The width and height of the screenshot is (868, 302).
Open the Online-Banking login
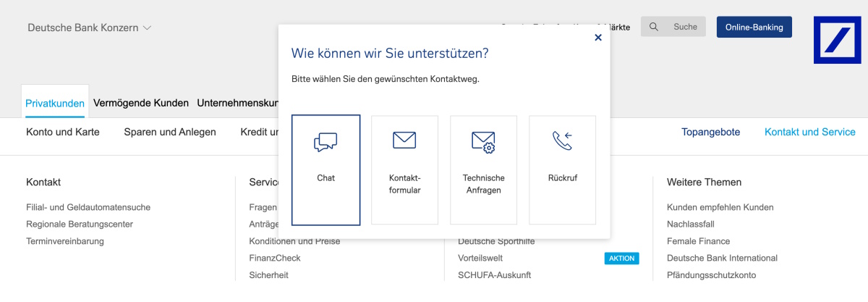754,27
